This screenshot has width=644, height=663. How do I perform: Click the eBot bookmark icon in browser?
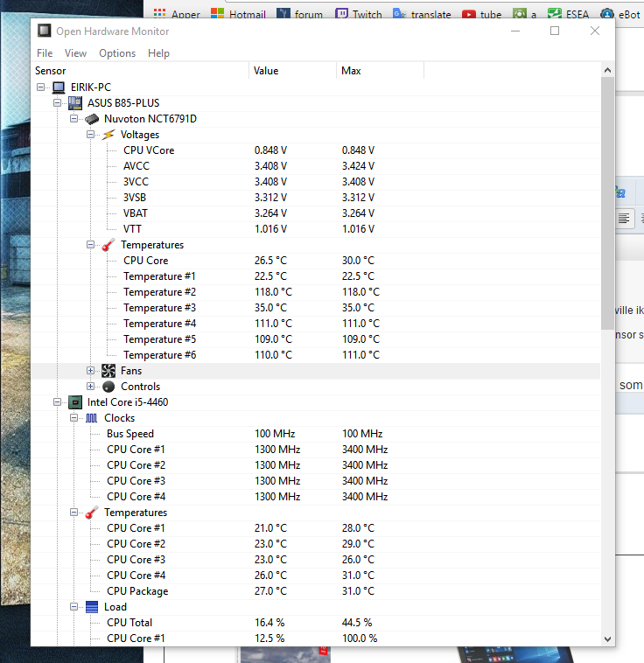607,14
